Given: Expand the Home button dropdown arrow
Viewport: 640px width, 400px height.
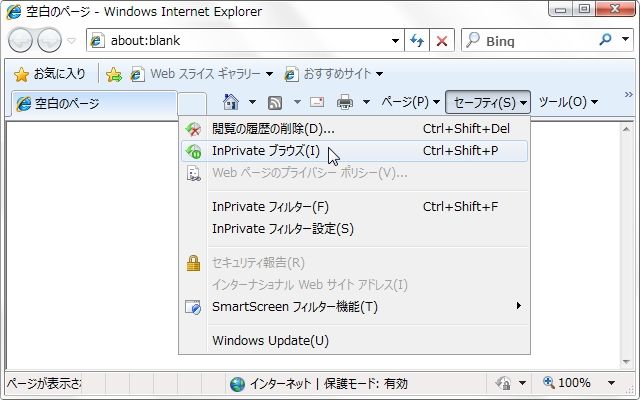Looking at the screenshot, I should click(x=253, y=102).
